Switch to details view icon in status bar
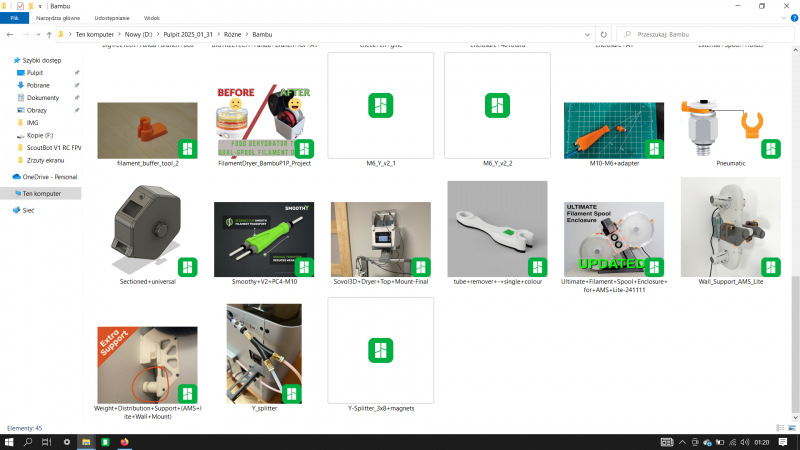The image size is (800, 450). (x=781, y=428)
